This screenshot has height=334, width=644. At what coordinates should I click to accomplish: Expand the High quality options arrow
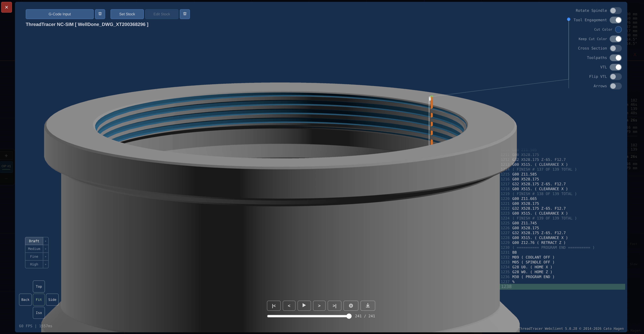[x=46, y=264]
